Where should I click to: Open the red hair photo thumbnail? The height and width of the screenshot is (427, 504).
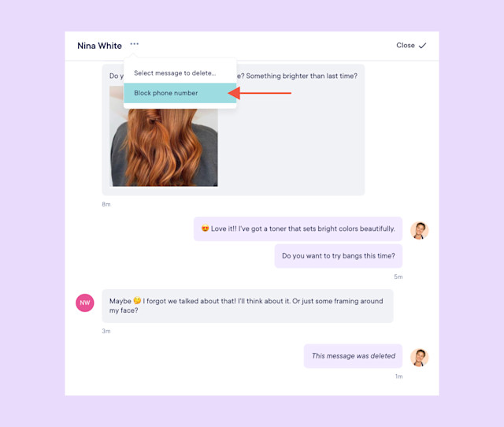tap(163, 147)
